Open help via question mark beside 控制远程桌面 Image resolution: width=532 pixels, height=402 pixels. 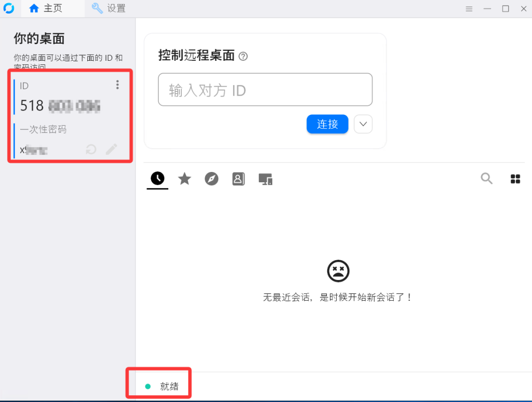(243, 56)
